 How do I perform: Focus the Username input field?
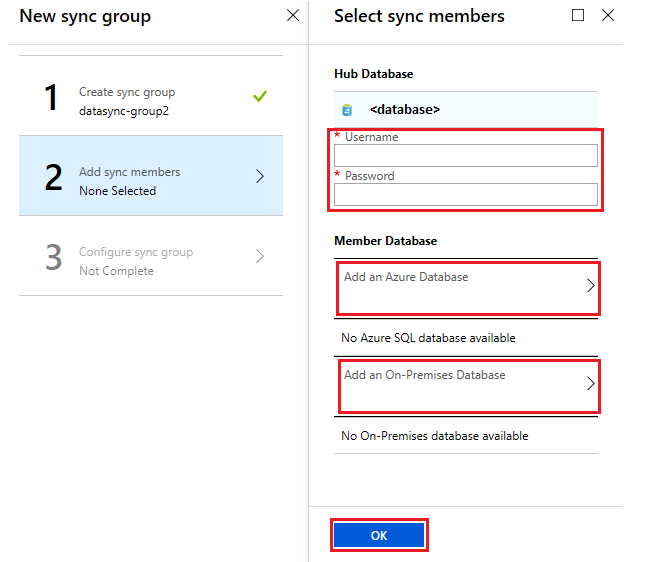click(466, 155)
